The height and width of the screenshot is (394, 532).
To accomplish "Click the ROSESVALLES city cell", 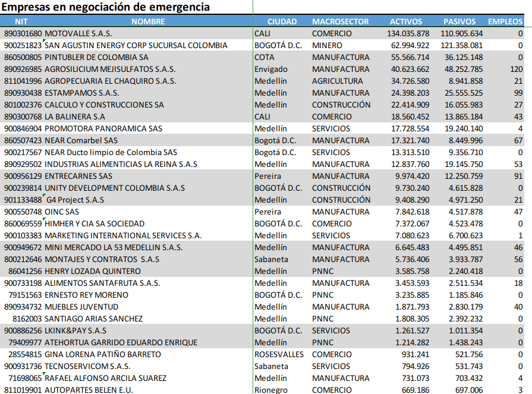I will [x=279, y=354].
